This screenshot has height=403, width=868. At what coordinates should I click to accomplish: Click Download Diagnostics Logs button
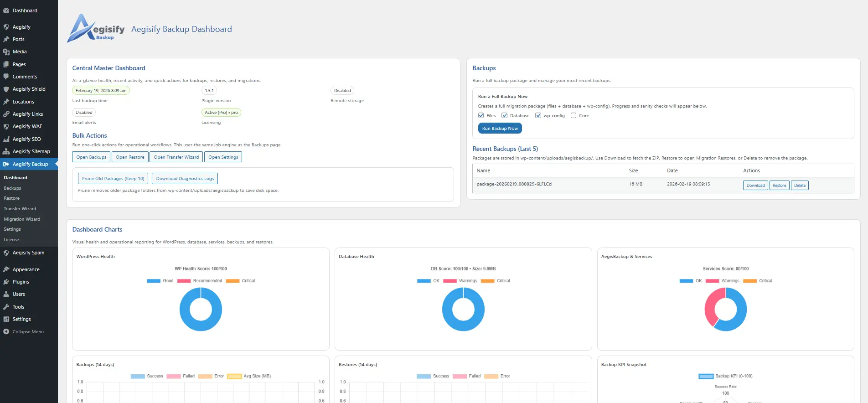[185, 179]
